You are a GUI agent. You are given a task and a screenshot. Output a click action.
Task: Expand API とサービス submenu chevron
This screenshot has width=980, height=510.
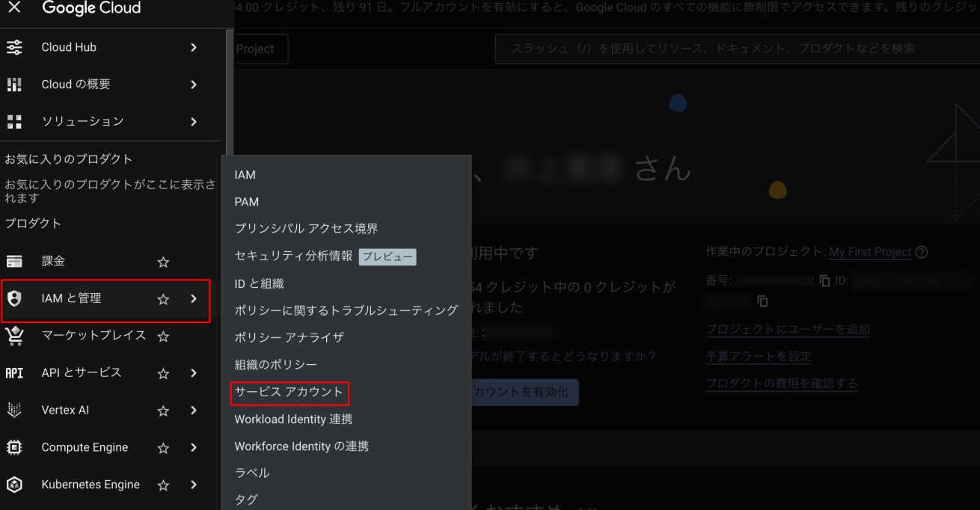[194, 372]
